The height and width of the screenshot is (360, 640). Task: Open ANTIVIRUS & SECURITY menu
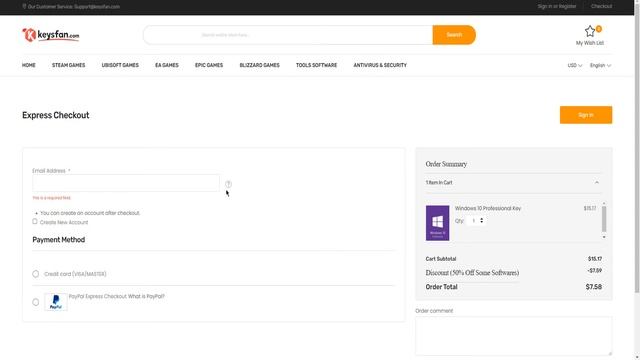(x=380, y=65)
